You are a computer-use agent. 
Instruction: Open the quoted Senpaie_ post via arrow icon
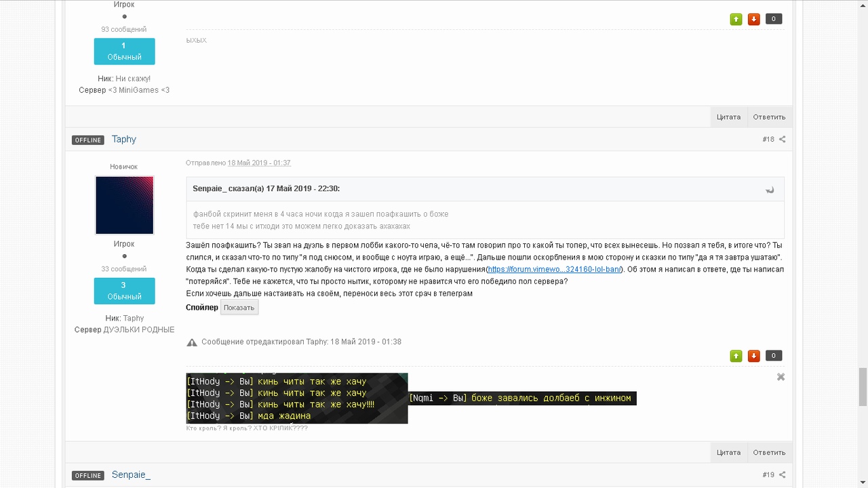(x=770, y=190)
